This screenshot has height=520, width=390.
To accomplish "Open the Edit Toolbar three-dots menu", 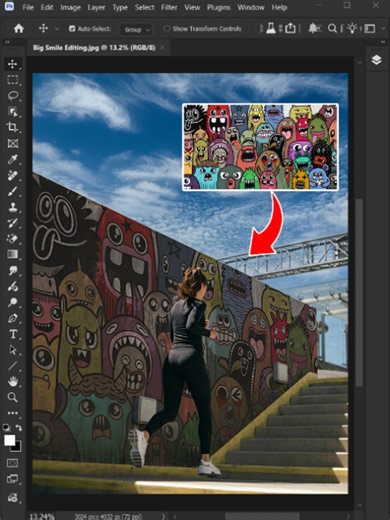I will (13, 413).
